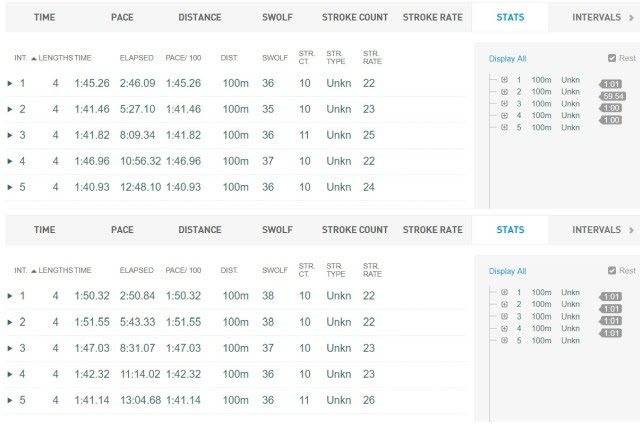Viewport: 640px width, 424px height.
Task: Click Display All link in the upper panel
Action: click(x=507, y=59)
